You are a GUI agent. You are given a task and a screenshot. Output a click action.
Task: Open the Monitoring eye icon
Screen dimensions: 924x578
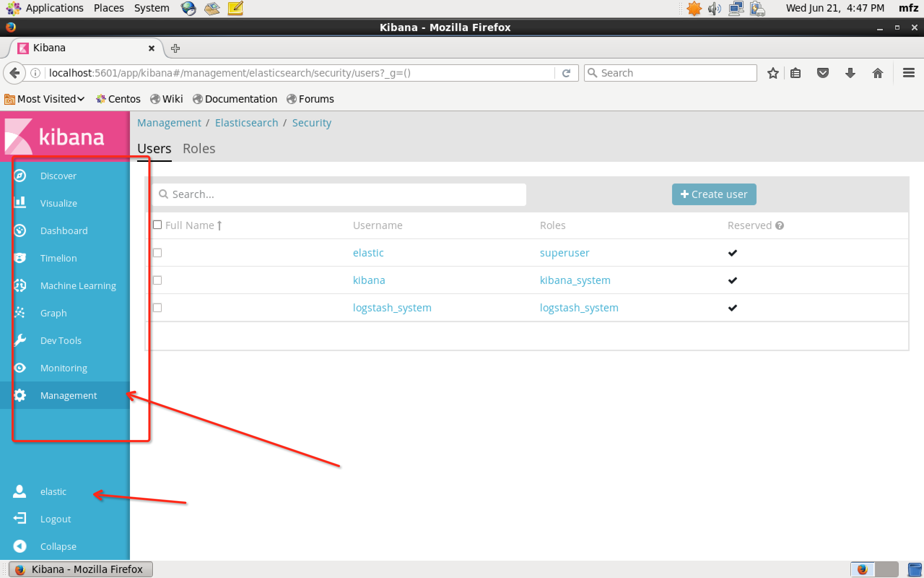click(x=20, y=368)
